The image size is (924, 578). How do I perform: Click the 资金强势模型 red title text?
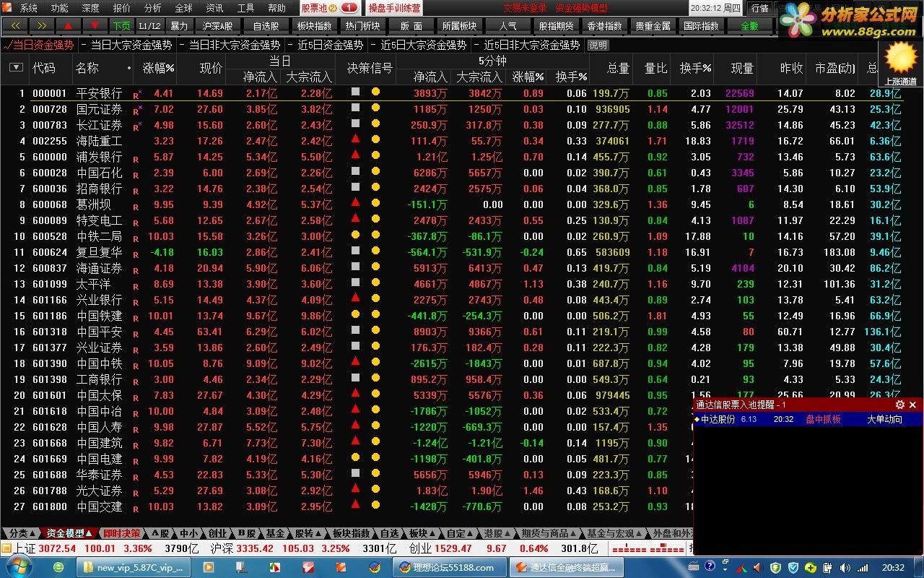(x=581, y=8)
